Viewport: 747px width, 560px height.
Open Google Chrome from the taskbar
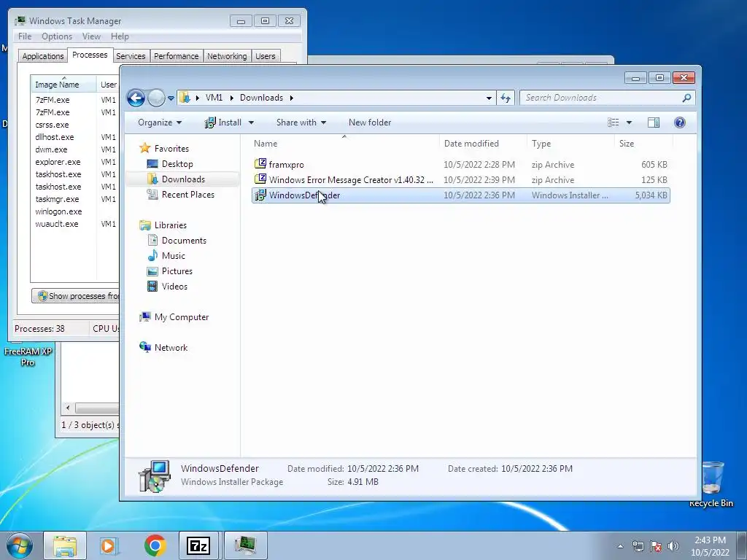(155, 545)
